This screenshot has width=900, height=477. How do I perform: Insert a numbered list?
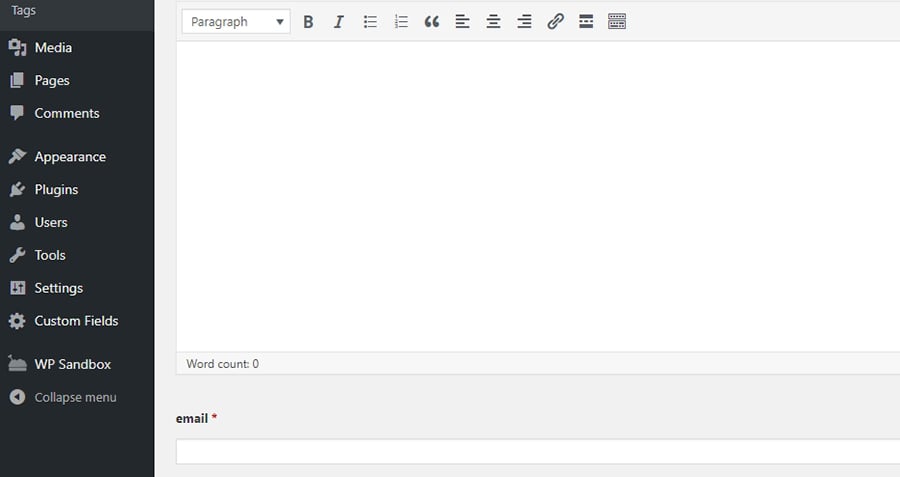[x=401, y=22]
